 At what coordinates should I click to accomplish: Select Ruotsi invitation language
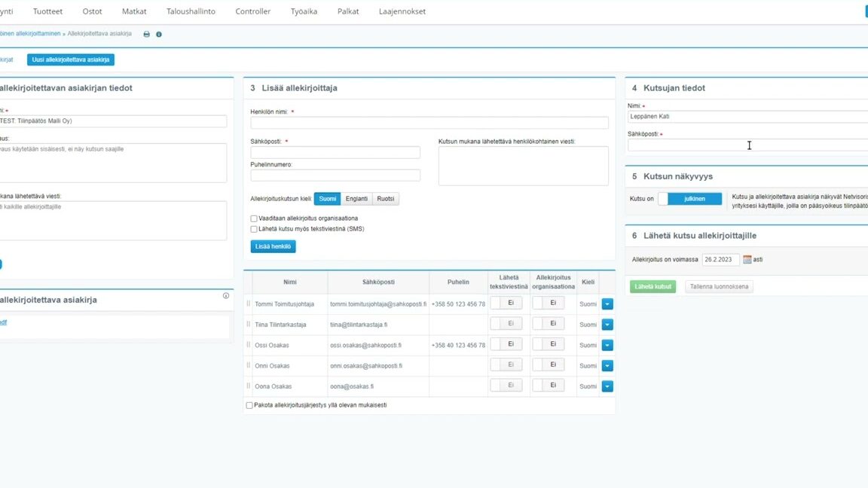[386, 199]
